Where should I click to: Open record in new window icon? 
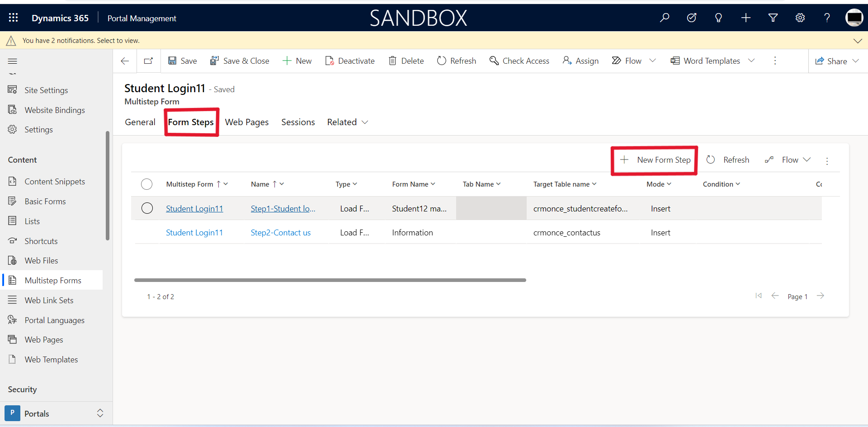(148, 61)
